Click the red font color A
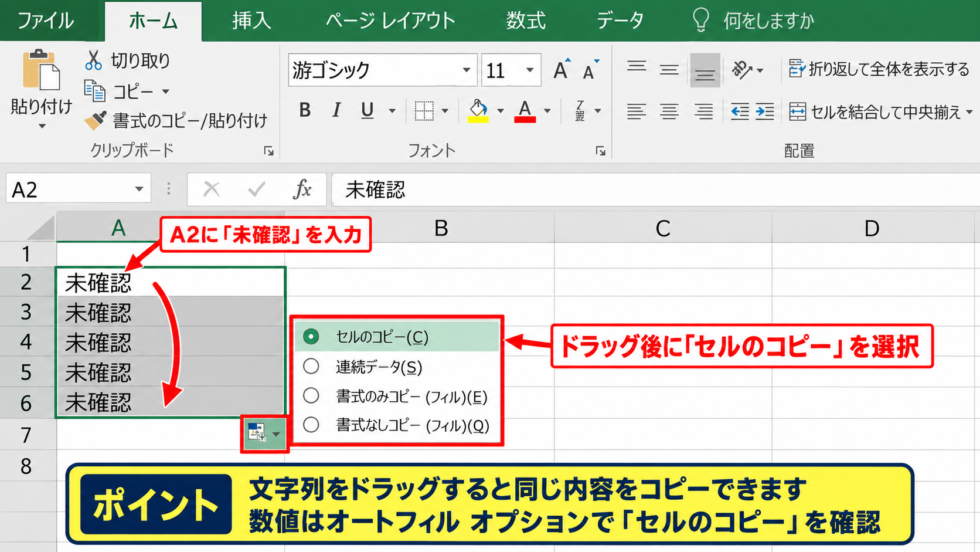The height and width of the screenshot is (552, 980). (525, 110)
